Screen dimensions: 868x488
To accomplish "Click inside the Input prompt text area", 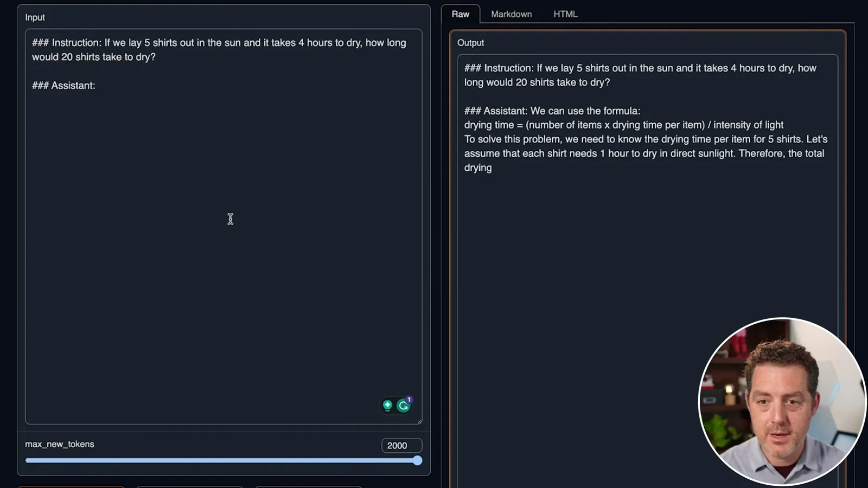I will click(224, 227).
